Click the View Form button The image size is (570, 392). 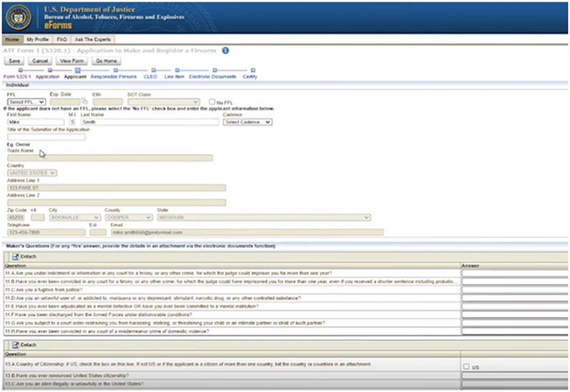tap(72, 61)
